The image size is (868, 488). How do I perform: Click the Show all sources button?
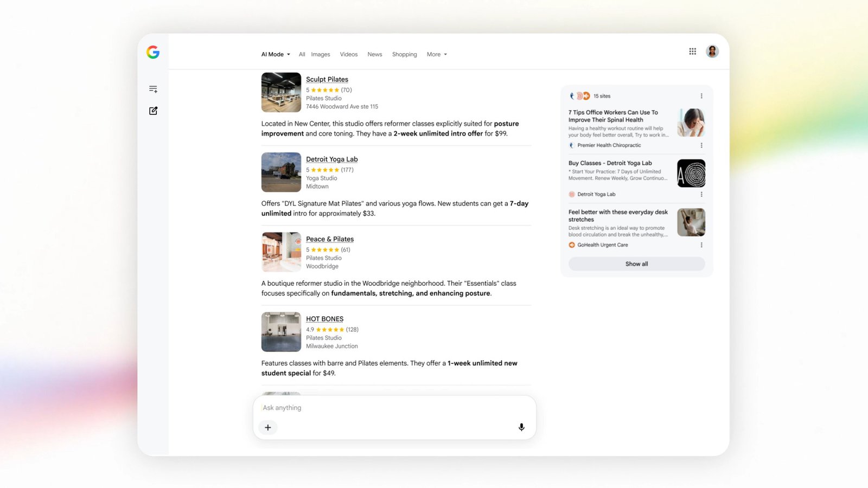tap(637, 264)
